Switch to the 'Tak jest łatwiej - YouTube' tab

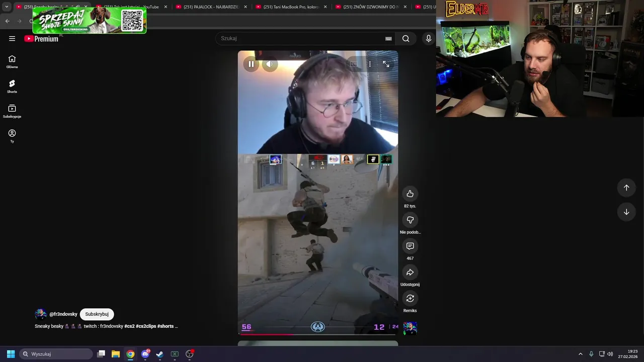pyautogui.click(x=131, y=7)
